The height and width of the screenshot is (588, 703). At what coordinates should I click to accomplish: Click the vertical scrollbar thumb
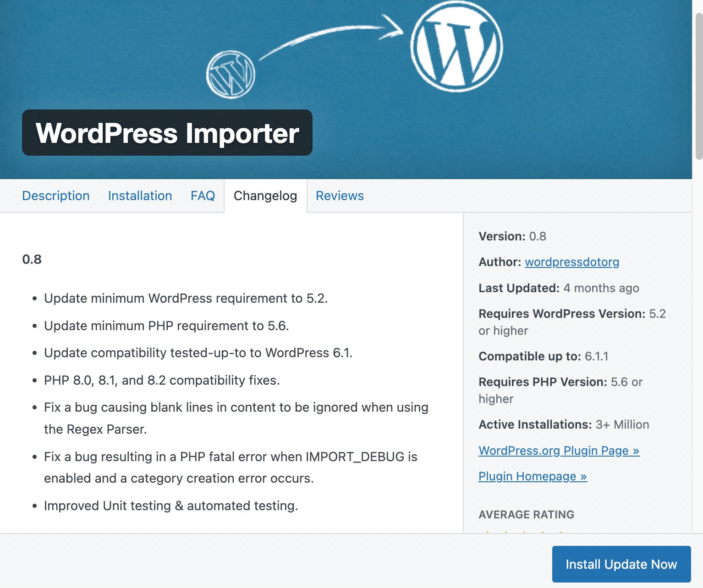[699, 86]
